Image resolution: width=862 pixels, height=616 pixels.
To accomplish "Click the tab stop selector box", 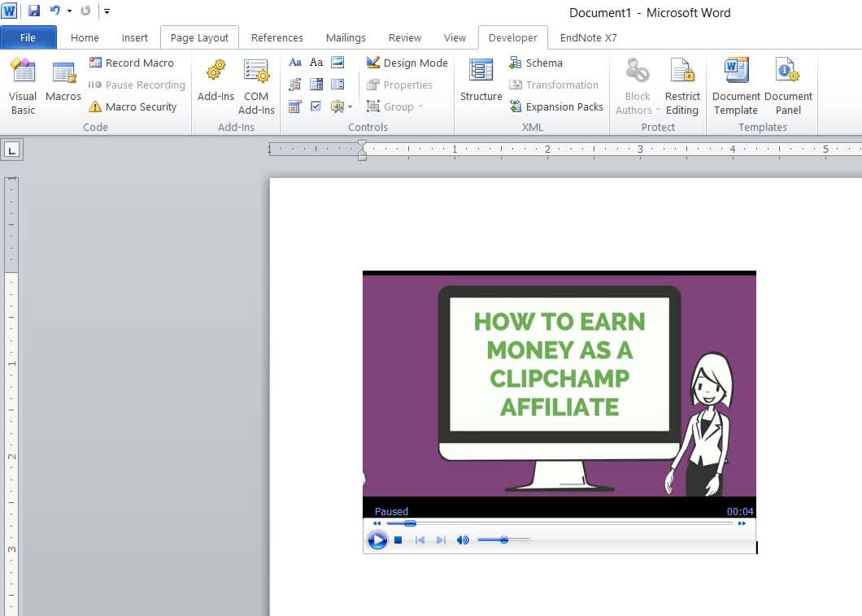I will [x=11, y=150].
